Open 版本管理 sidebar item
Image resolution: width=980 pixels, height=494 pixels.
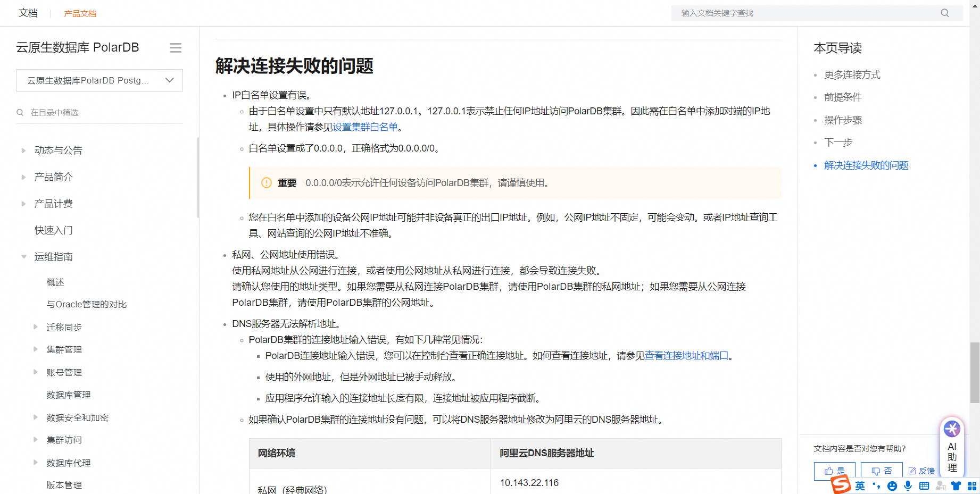pos(64,485)
